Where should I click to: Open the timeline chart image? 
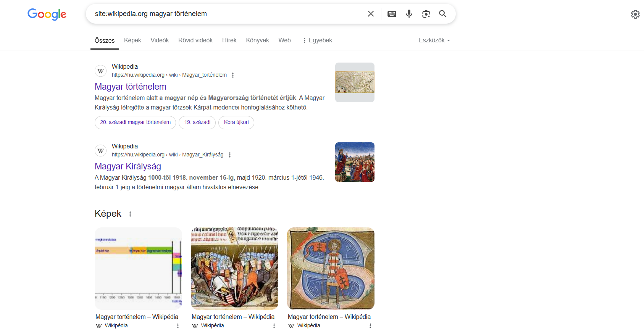point(138,269)
